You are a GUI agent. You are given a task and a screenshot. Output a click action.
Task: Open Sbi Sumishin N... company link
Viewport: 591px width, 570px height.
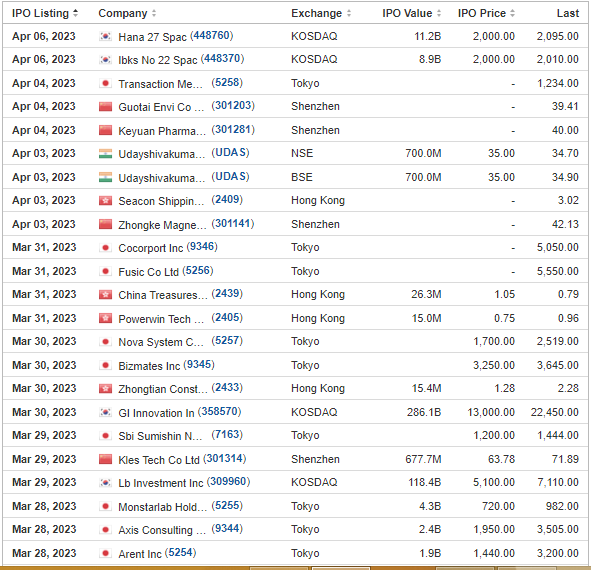point(160,436)
